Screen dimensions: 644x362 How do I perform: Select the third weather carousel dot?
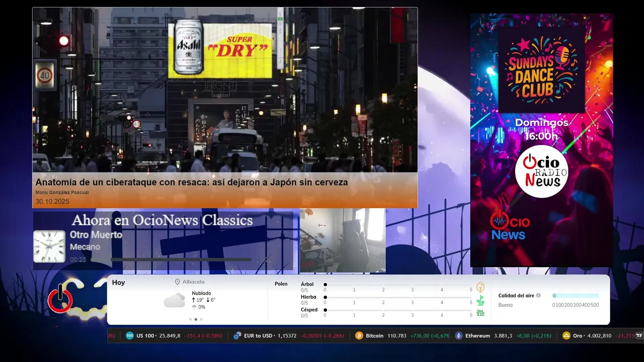pyautogui.click(x=201, y=319)
